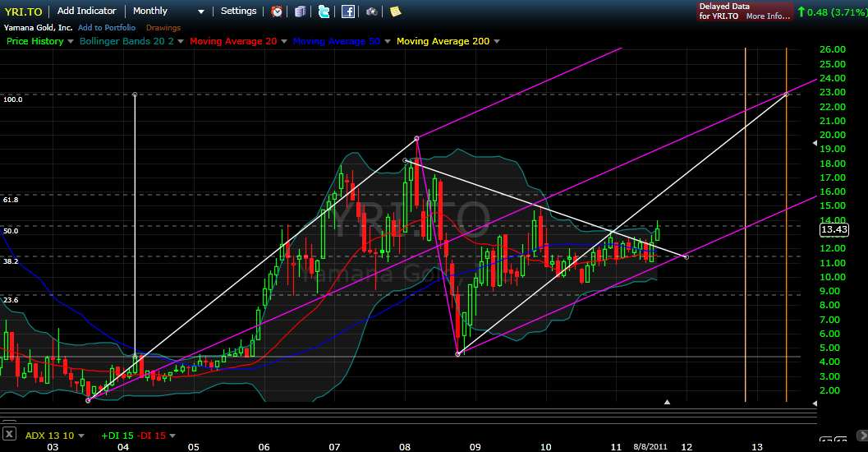Screen dimensions: 868x452
Task: Select the trendline handle at 100.0 Fibonacci top
Action: tap(135, 95)
